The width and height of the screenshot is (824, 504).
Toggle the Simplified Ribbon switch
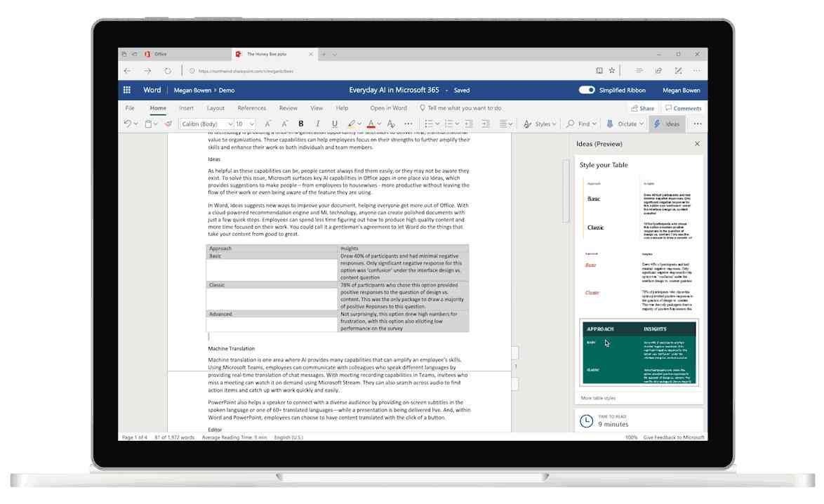point(587,90)
